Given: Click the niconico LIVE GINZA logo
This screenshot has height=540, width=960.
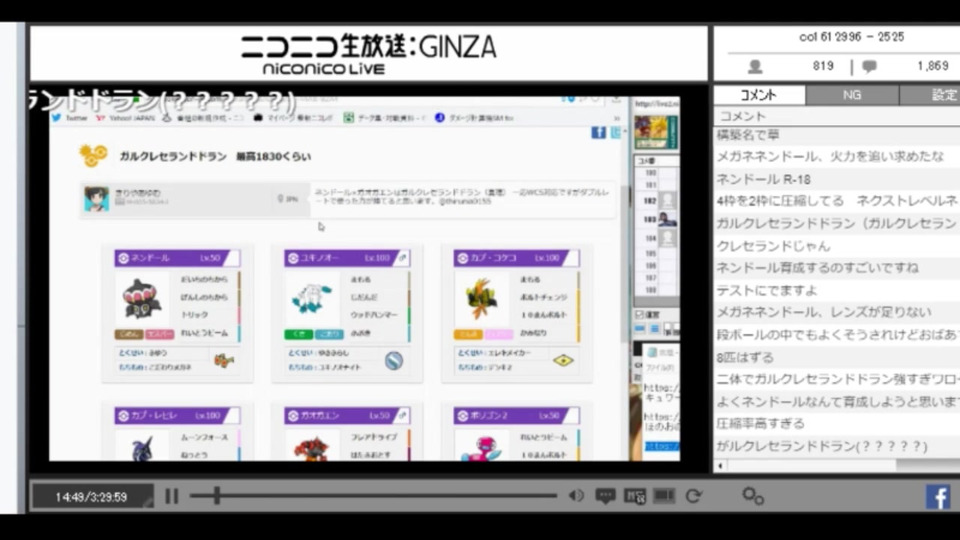Looking at the screenshot, I should point(368,54).
